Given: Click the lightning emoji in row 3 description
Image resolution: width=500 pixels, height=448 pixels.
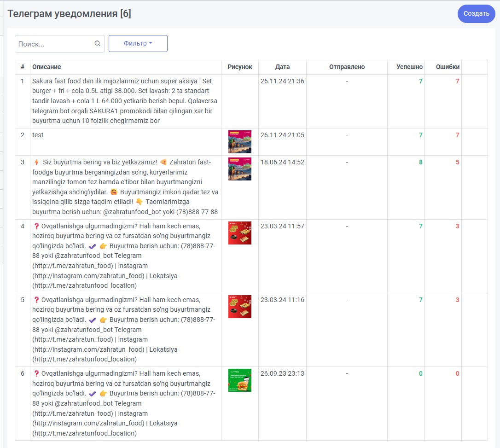Looking at the screenshot, I should pyautogui.click(x=36, y=162).
